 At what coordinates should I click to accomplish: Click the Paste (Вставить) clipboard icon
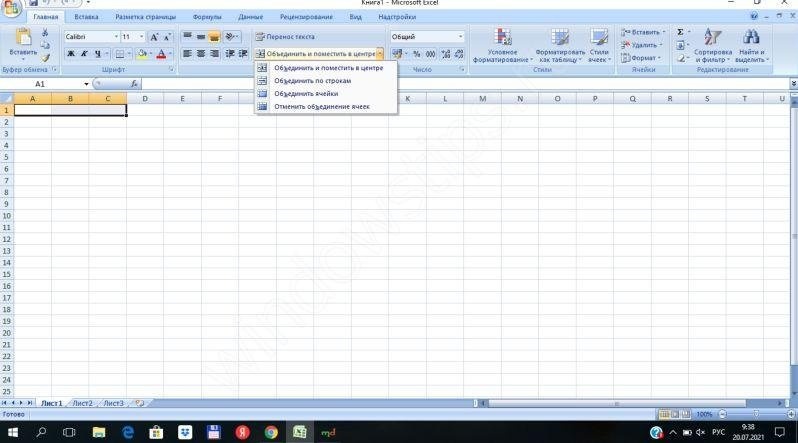[x=23, y=38]
